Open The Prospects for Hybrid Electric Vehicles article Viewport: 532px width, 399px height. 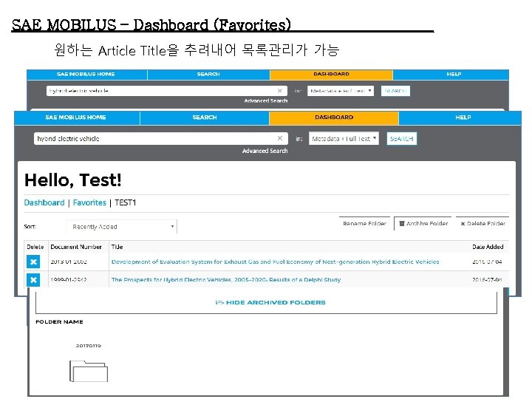[x=226, y=279]
